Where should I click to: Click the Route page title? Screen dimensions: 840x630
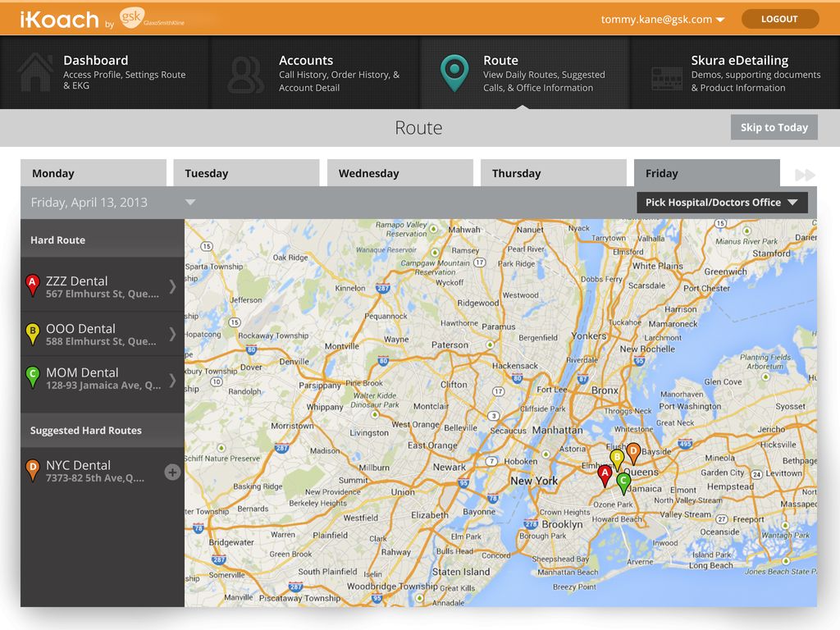click(418, 127)
